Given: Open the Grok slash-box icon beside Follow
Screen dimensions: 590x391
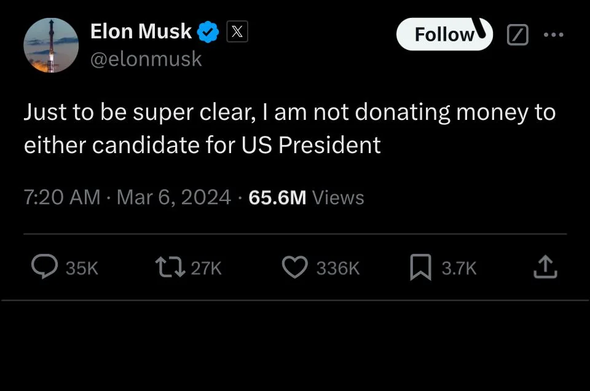Looking at the screenshot, I should 518,35.
